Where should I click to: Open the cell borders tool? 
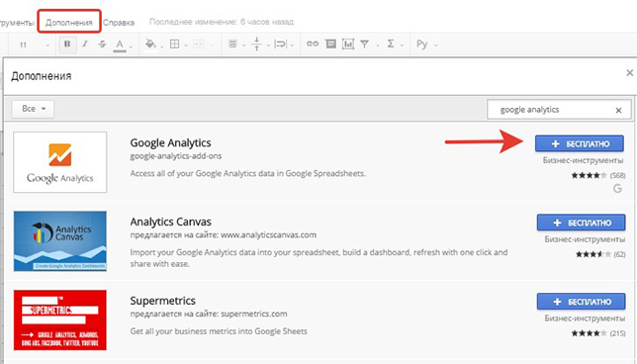click(174, 45)
